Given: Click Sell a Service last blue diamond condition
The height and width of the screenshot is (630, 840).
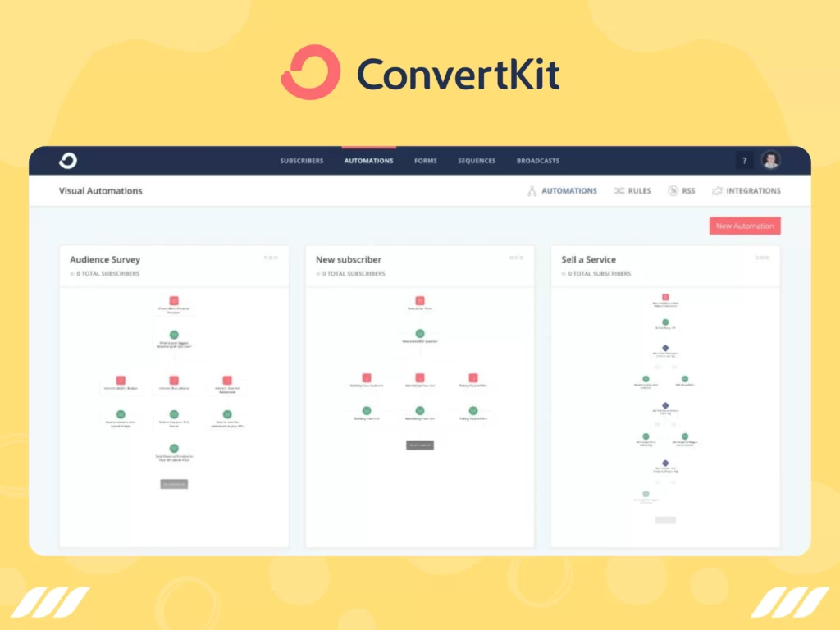Looking at the screenshot, I should [665, 463].
